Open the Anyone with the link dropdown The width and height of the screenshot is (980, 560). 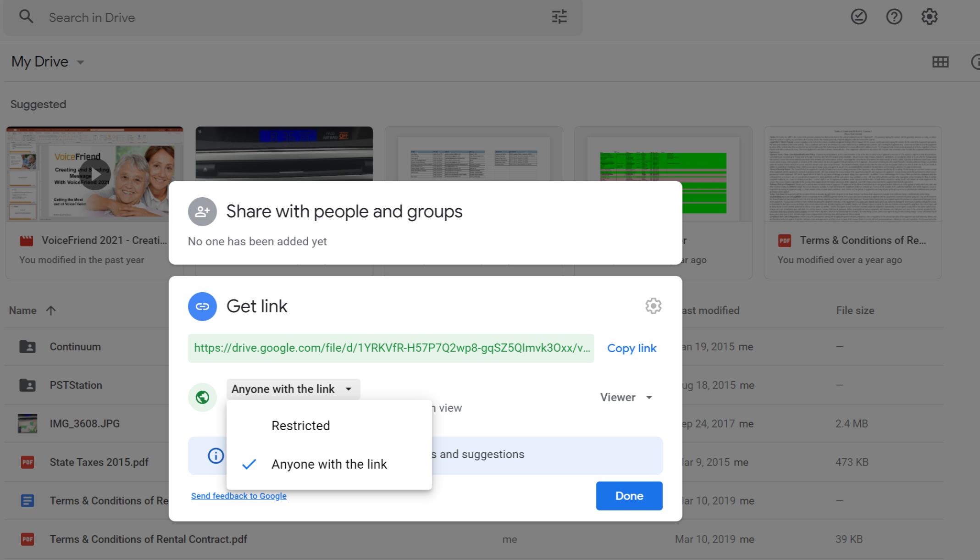pos(293,389)
